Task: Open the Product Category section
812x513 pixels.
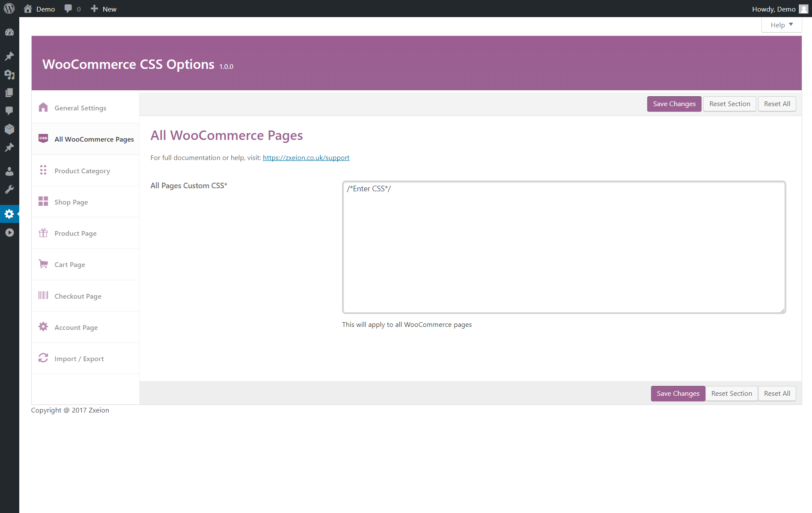Action: [x=82, y=170]
